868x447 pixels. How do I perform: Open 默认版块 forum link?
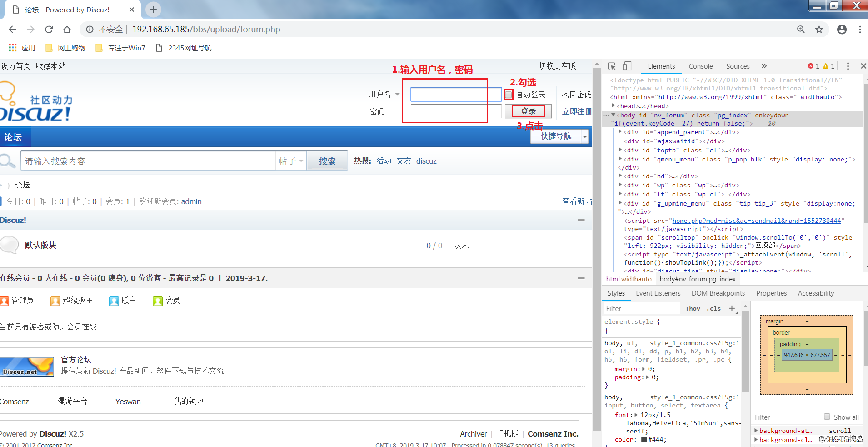(x=40, y=245)
